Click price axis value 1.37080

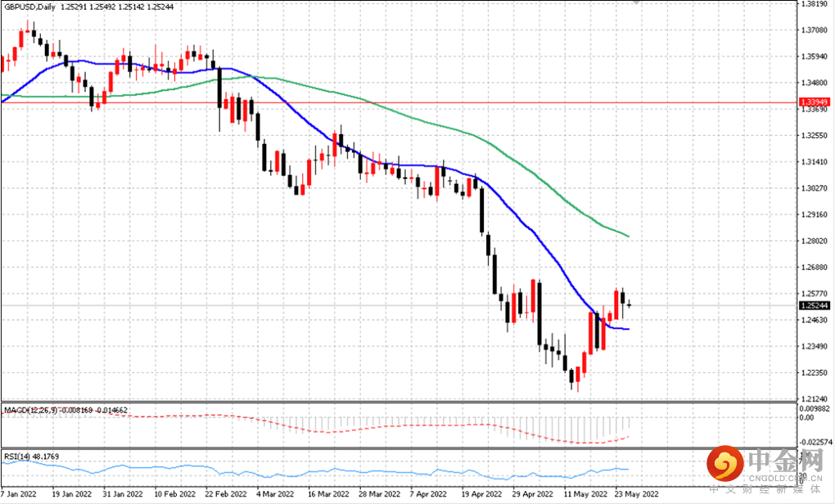click(815, 30)
